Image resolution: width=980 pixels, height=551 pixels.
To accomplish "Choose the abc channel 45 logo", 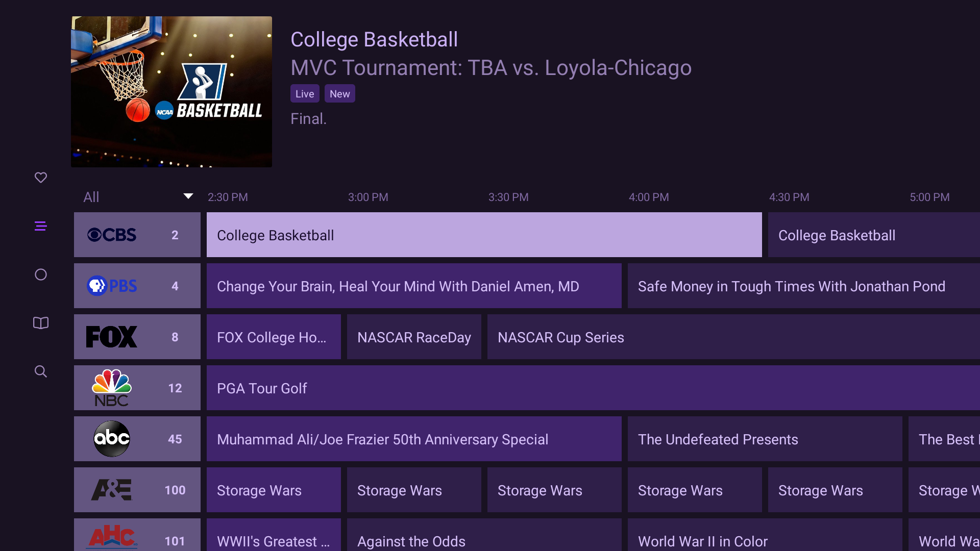I will tap(112, 439).
